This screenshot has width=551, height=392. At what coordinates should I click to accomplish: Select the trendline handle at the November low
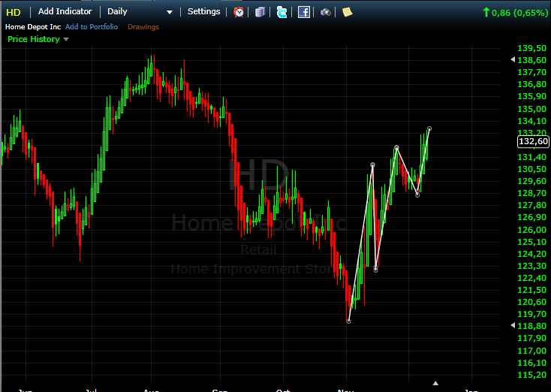(x=348, y=321)
